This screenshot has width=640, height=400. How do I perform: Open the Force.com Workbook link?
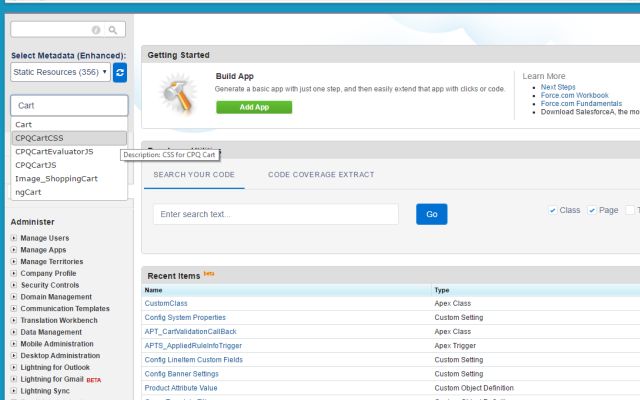pos(573,95)
